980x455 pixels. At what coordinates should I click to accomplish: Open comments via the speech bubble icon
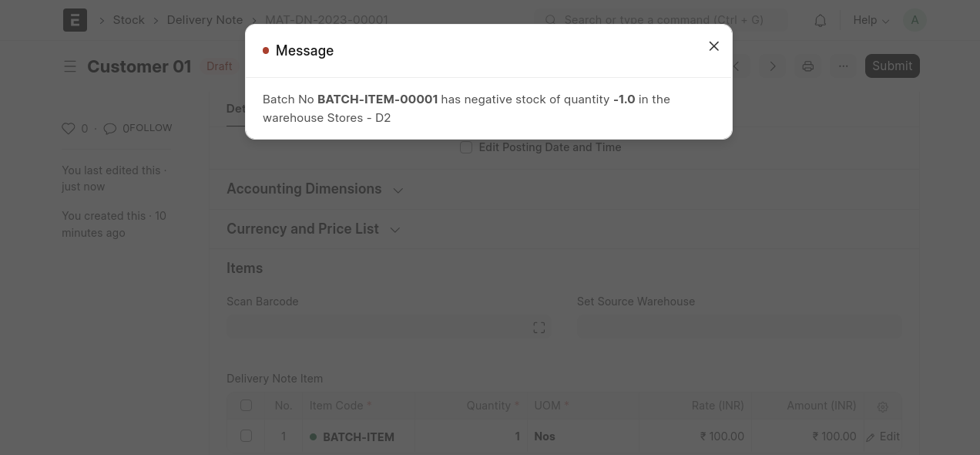tap(110, 128)
